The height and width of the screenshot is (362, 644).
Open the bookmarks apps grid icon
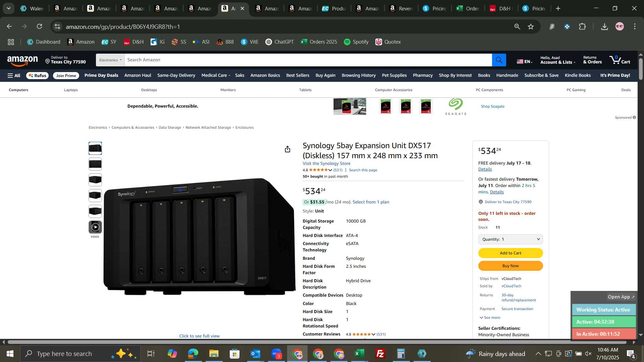[11, 42]
